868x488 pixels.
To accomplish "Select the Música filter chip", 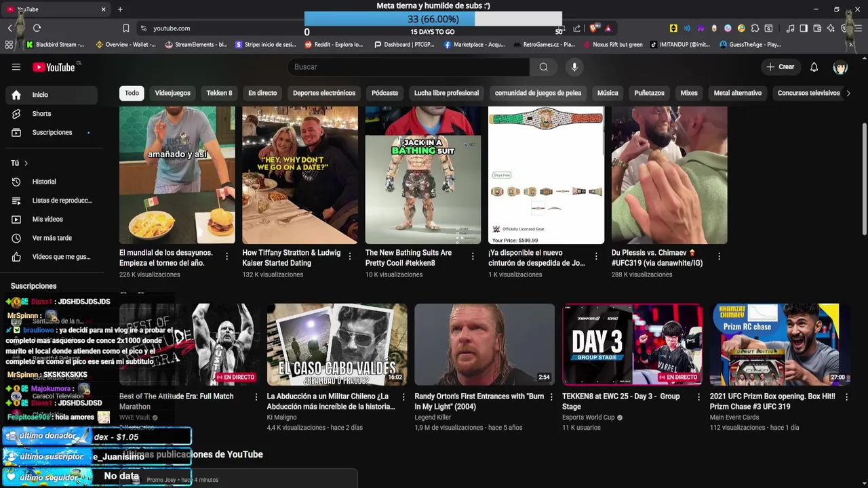I will 608,94.
